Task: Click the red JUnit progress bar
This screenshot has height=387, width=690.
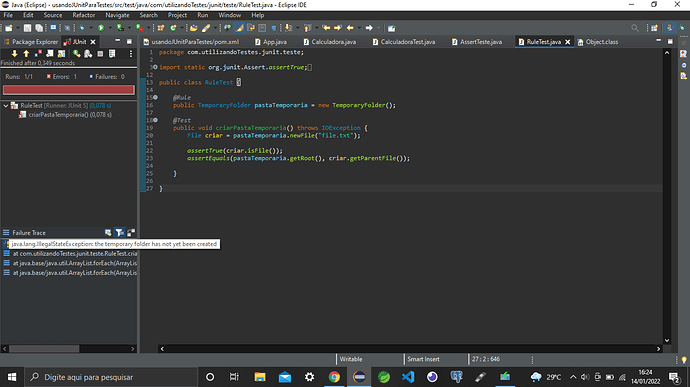Action: point(69,90)
